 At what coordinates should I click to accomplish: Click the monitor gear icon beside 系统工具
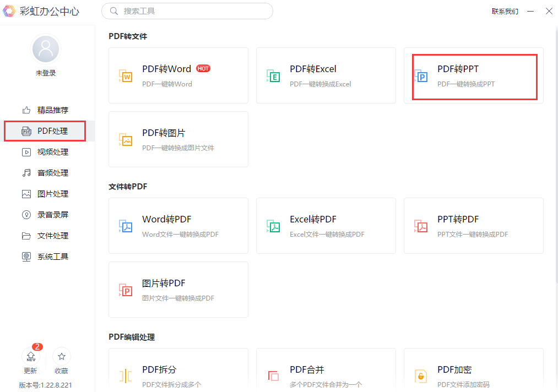(x=26, y=257)
